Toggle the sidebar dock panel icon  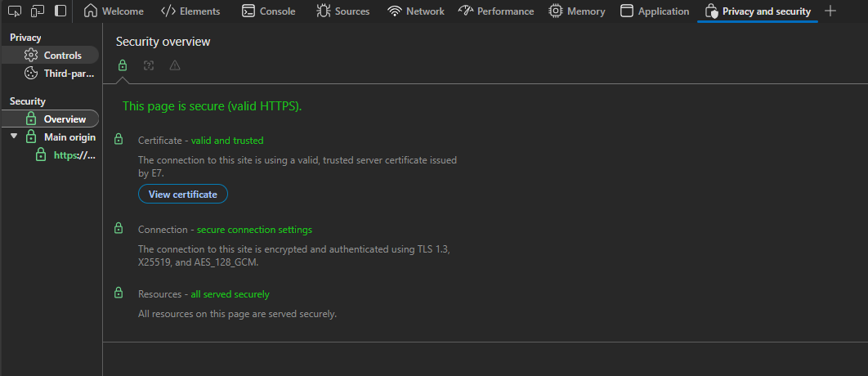[60, 11]
